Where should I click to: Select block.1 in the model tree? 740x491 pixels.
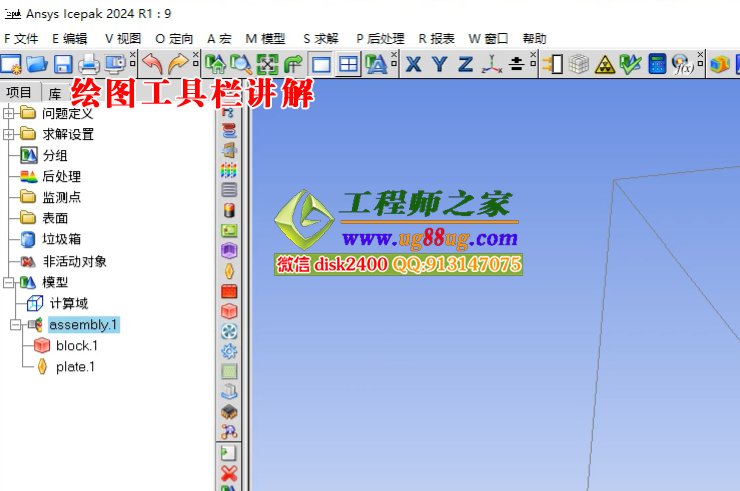point(76,346)
